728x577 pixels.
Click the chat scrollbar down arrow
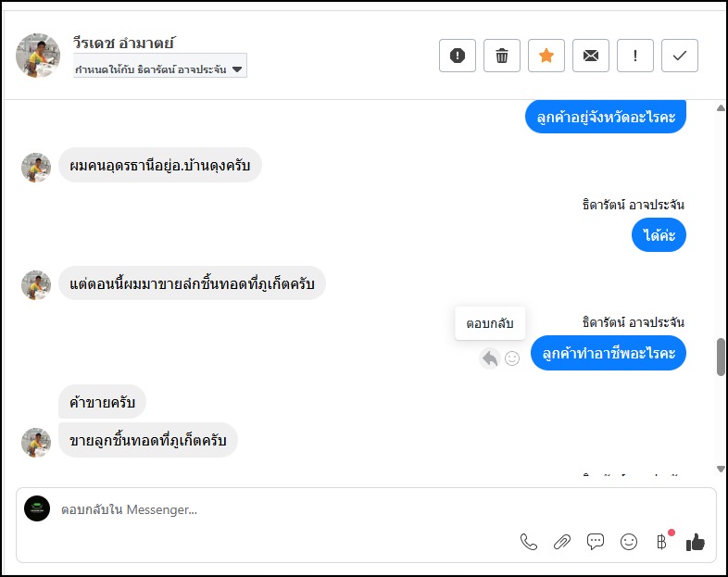click(721, 470)
